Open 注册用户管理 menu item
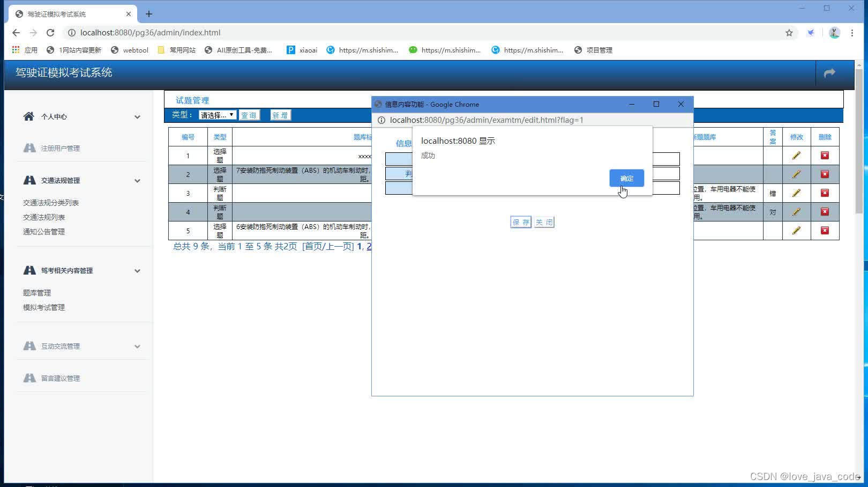Screen dimensions: 868x487 tap(61, 148)
